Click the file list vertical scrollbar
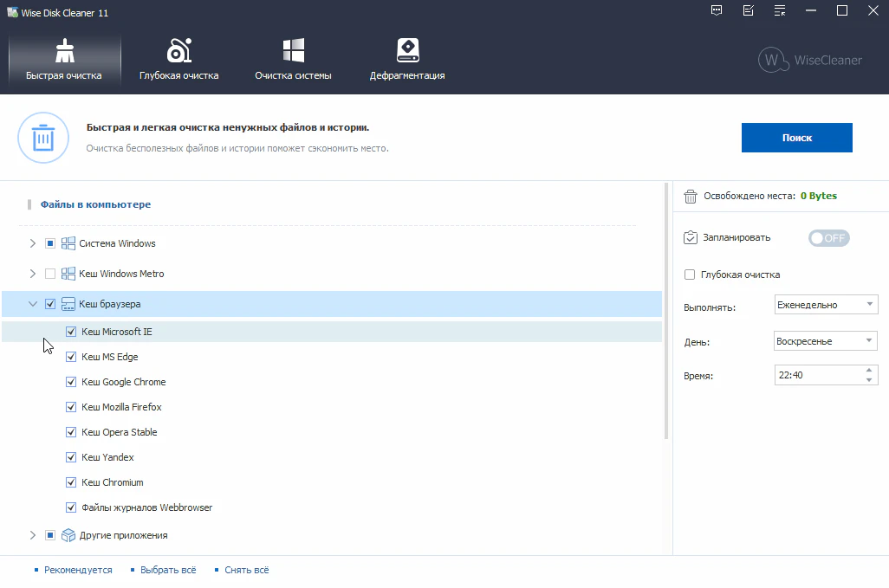The image size is (889, 588). [x=666, y=312]
